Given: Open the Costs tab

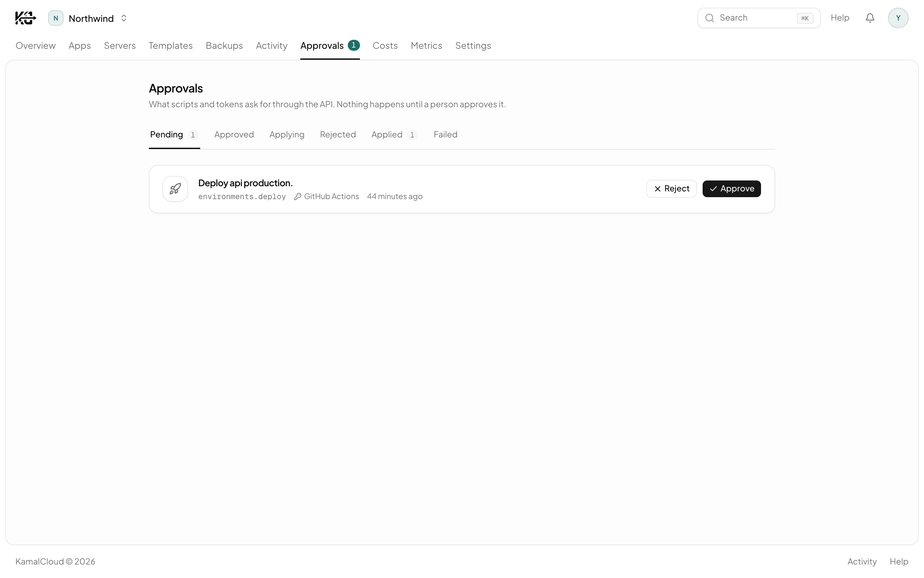Looking at the screenshot, I should [385, 46].
